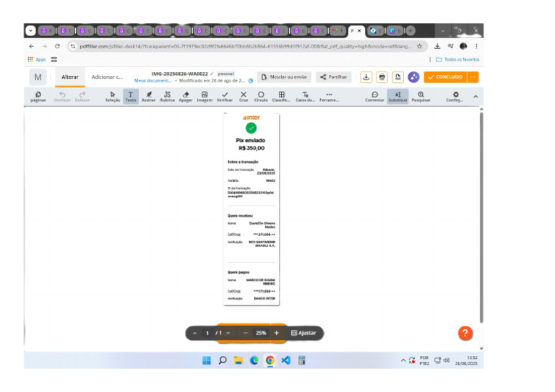The height and width of the screenshot is (392, 555).
Task: Open the orange help question mark
Action: click(x=465, y=333)
